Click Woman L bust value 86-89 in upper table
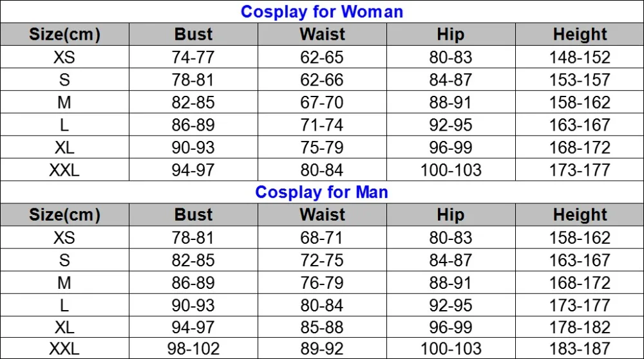This screenshot has width=644, height=359. click(x=193, y=125)
